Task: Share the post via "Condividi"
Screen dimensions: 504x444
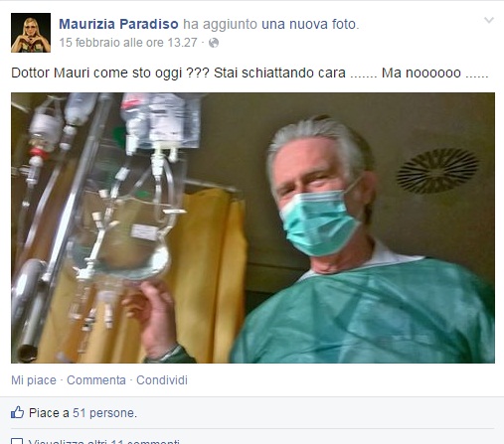Action: 162,380
